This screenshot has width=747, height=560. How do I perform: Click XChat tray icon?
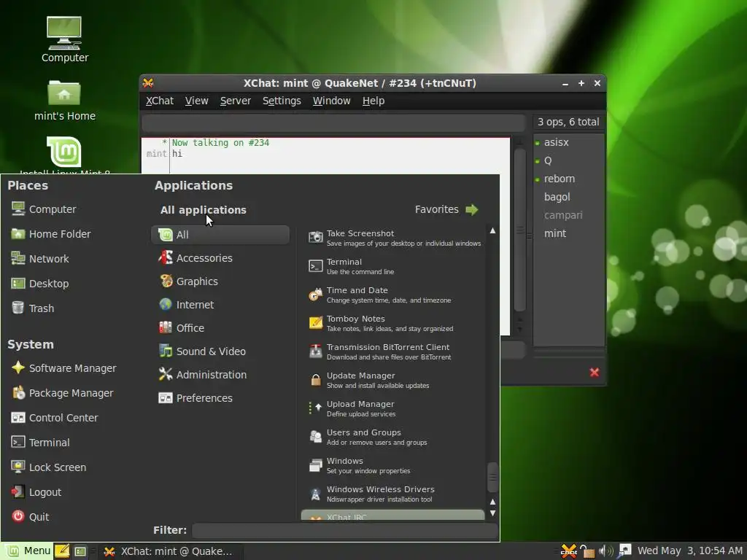569,551
